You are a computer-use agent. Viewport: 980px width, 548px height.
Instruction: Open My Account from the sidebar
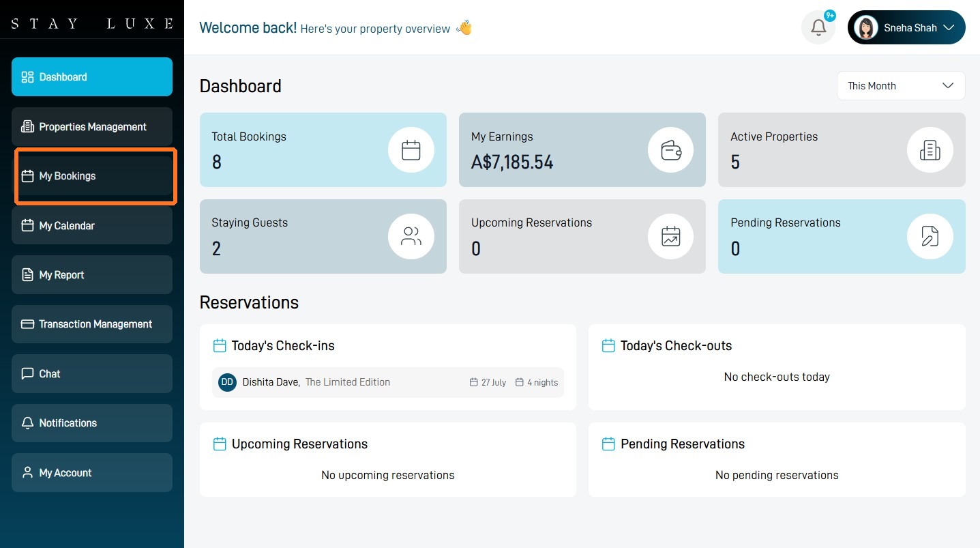[92, 472]
